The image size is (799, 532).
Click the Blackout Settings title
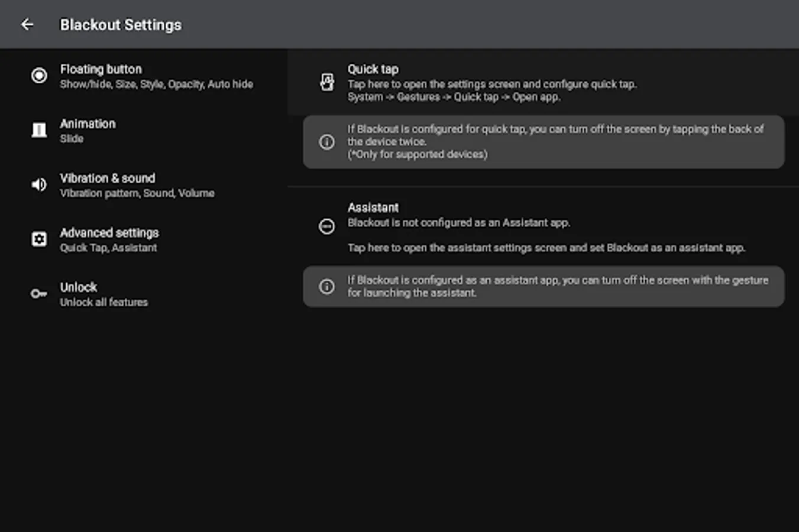[121, 25]
